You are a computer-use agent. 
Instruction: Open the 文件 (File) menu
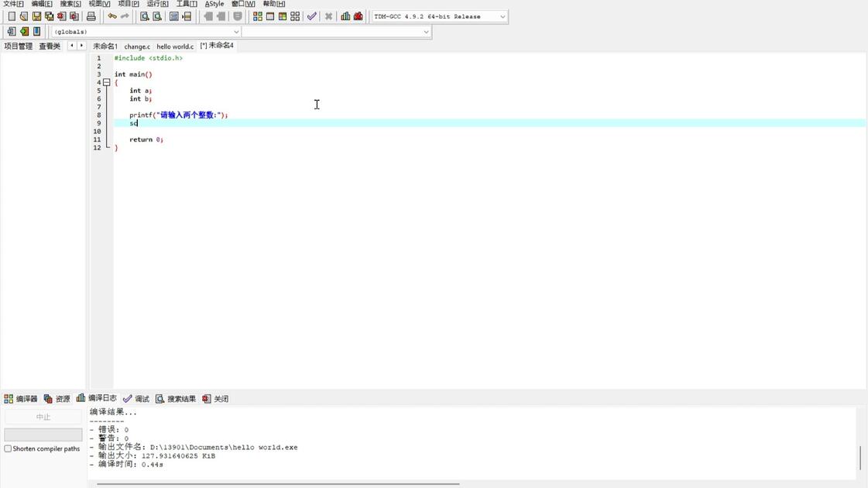[x=13, y=4]
